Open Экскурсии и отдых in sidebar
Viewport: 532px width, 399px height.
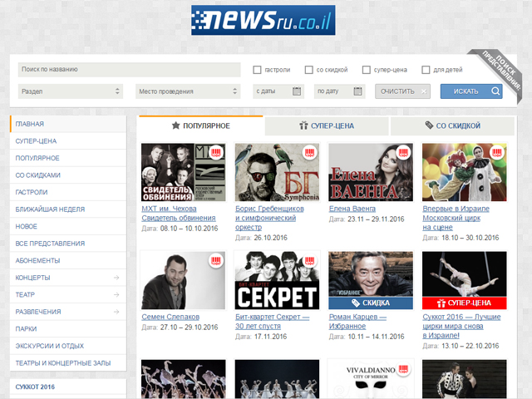coord(68,346)
